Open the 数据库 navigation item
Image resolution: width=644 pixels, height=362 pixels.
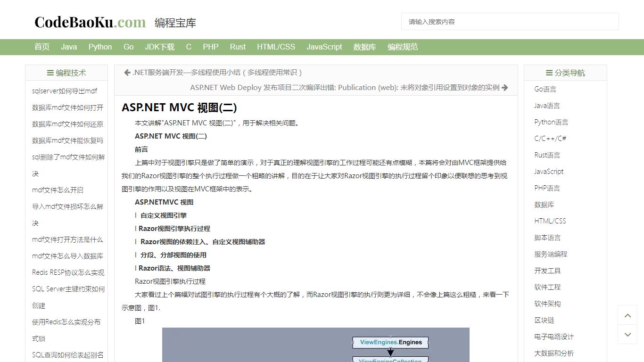point(365,47)
